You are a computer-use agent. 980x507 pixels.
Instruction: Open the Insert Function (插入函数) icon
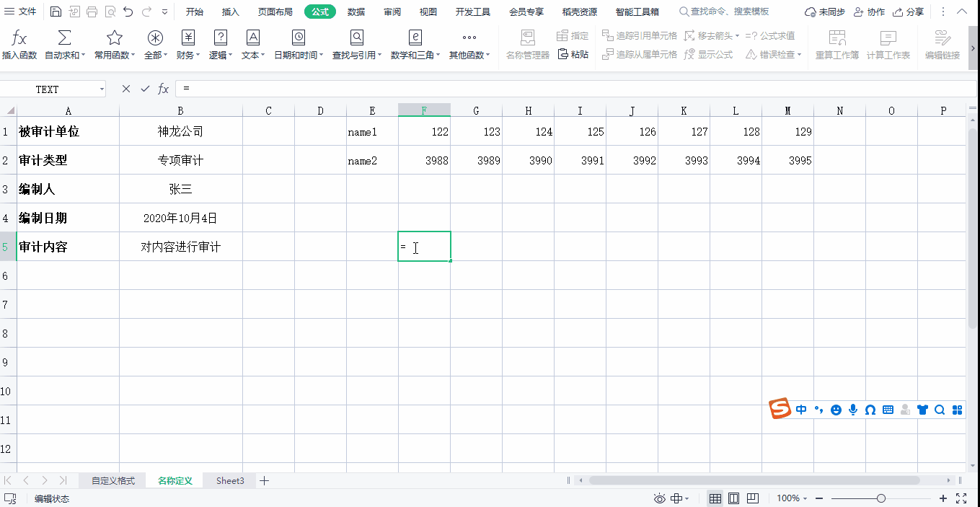click(19, 38)
